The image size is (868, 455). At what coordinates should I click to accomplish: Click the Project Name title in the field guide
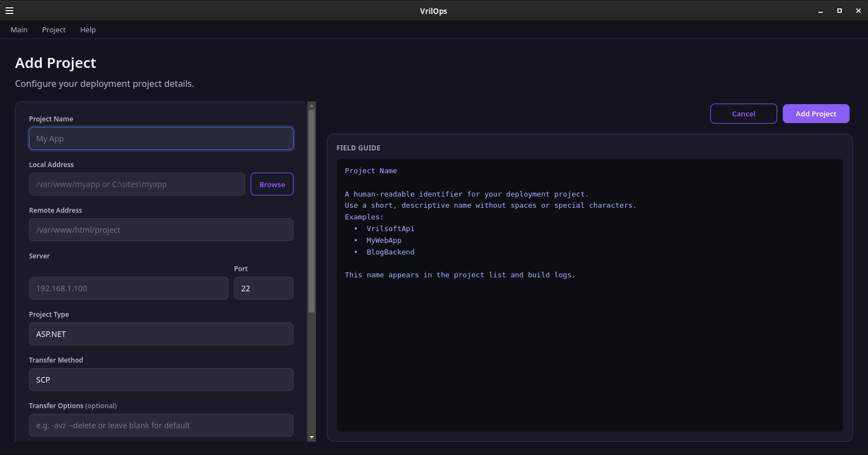[371, 171]
